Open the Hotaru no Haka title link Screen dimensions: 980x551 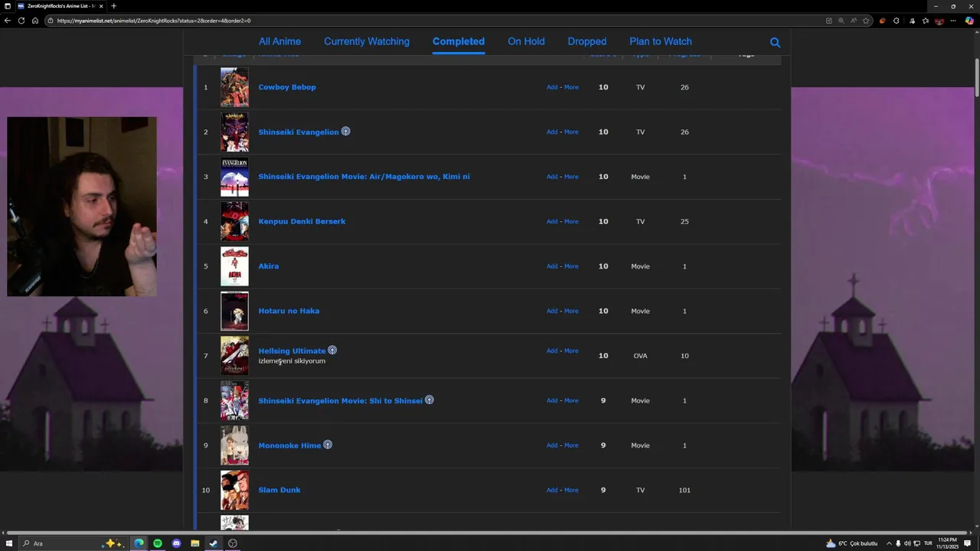pos(289,311)
